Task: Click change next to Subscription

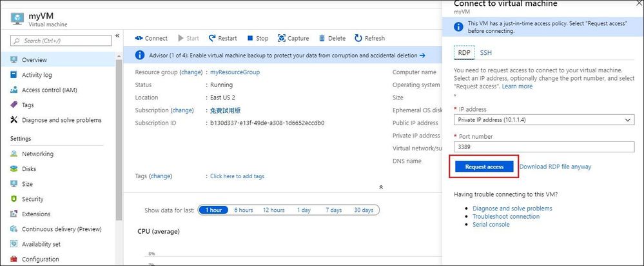Action: (182, 110)
